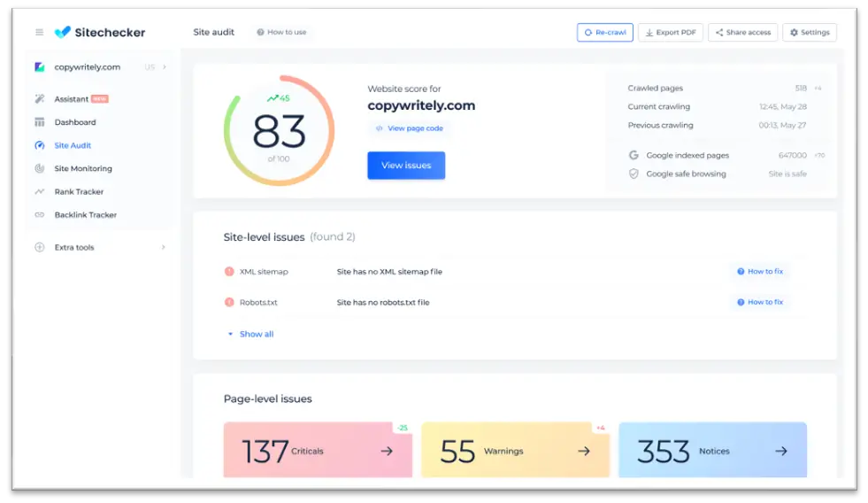Image resolution: width=868 pixels, height=503 pixels.
Task: Open Backlink Tracker
Action: (86, 215)
